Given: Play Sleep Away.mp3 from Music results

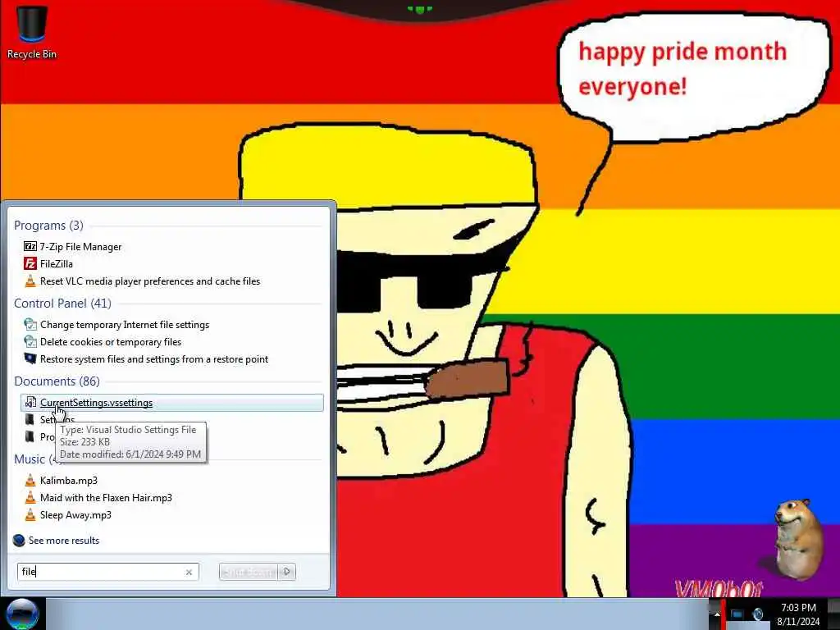Looking at the screenshot, I should 75,515.
